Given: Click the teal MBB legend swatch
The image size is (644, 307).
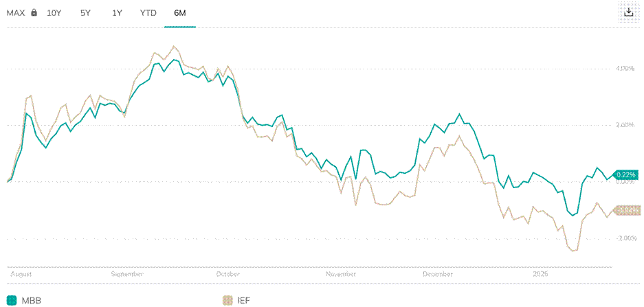Looking at the screenshot, I should coord(12,299).
